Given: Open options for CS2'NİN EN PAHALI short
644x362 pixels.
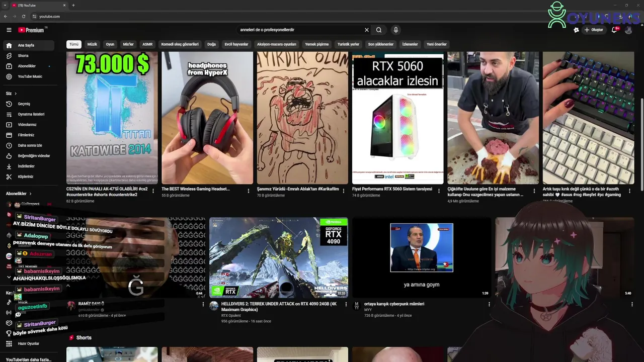Looking at the screenshot, I should pyautogui.click(x=153, y=191).
